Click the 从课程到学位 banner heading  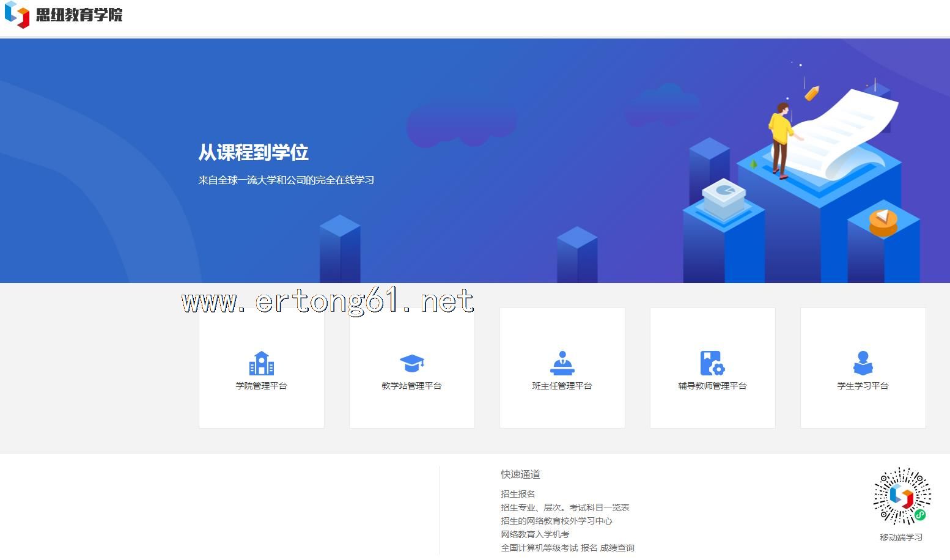(x=253, y=152)
